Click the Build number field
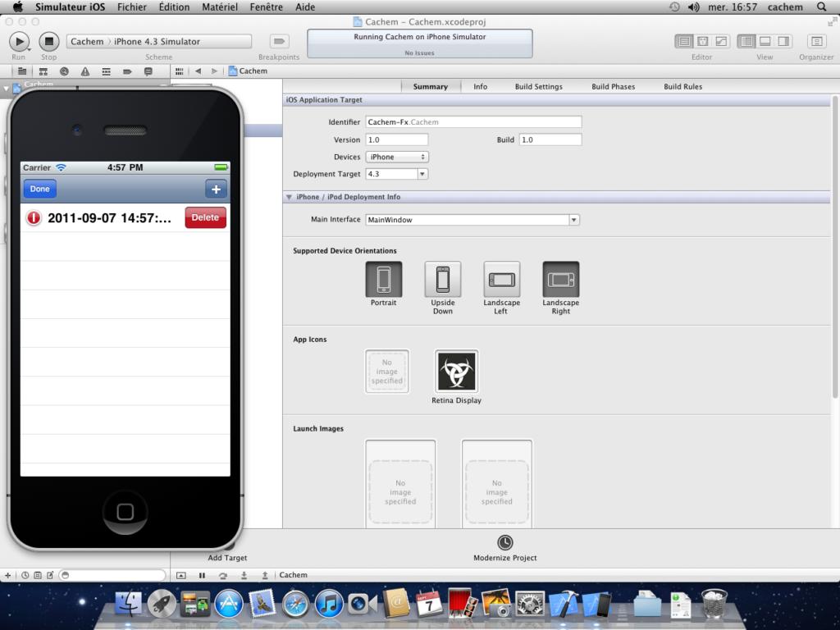Screen dimensions: 840x630 pyautogui.click(x=550, y=139)
